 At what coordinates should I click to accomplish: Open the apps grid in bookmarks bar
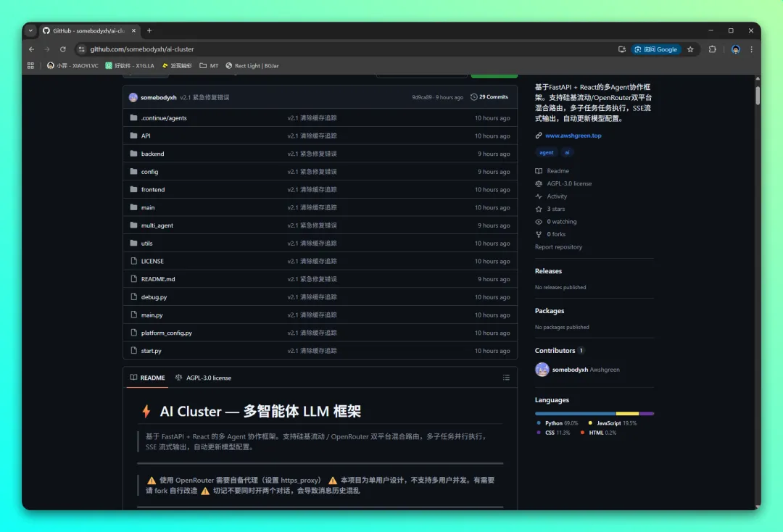click(30, 66)
